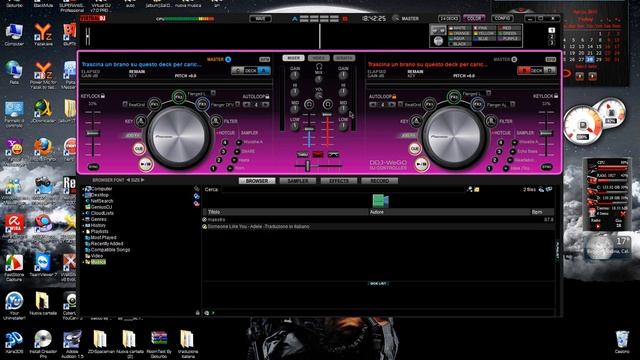Image resolution: width=640 pixels, height=360 pixels.
Task: Decrease autoloop length on right deck
Action: coord(373,105)
